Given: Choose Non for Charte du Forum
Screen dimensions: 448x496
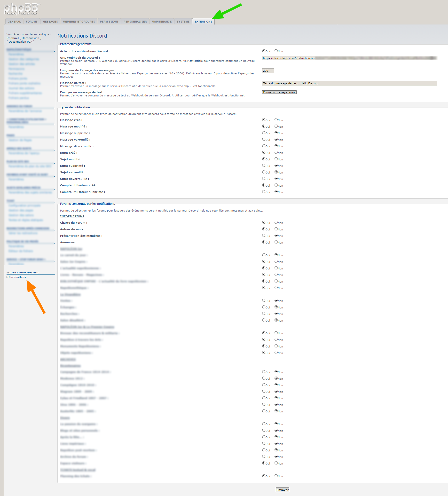Looking at the screenshot, I should pyautogui.click(x=276, y=222).
